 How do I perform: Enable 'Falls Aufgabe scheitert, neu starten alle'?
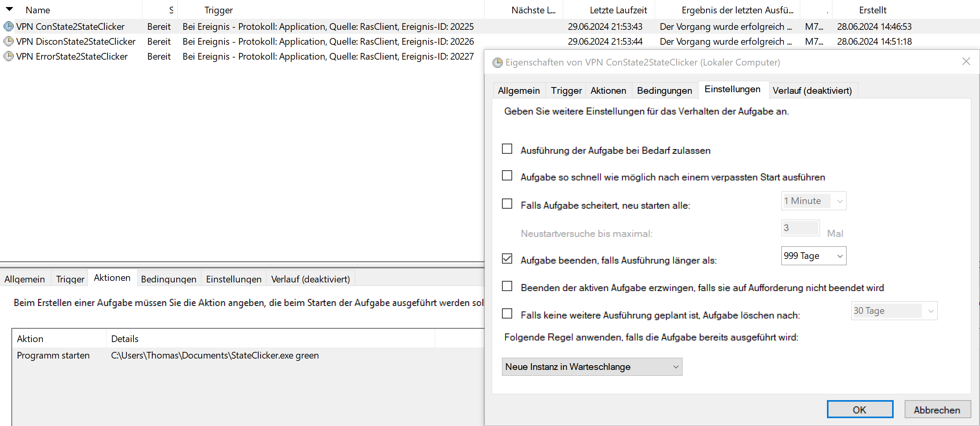(507, 204)
